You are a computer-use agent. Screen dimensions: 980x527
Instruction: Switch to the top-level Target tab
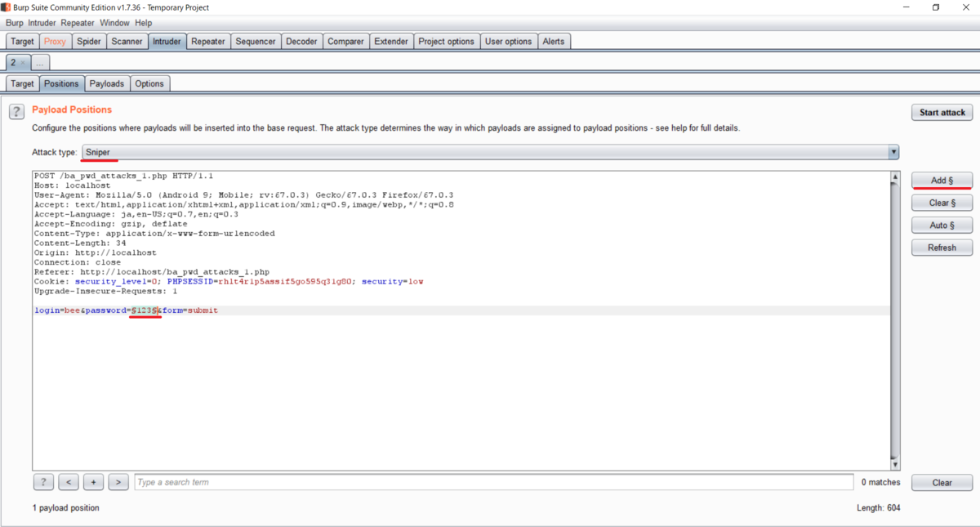coord(22,41)
